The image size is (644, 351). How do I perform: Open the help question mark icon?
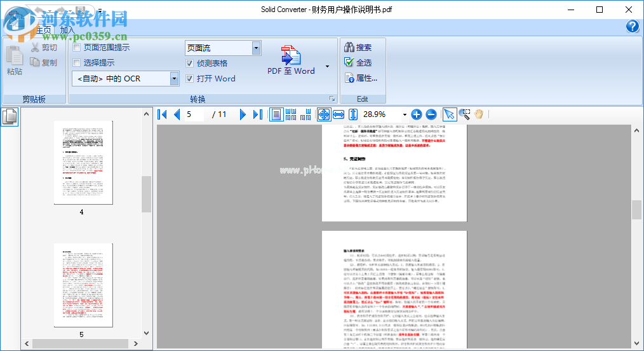tap(632, 26)
